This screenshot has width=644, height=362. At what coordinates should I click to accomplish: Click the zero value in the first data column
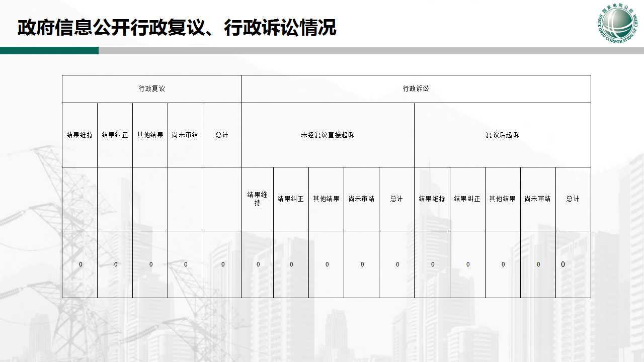point(80,264)
